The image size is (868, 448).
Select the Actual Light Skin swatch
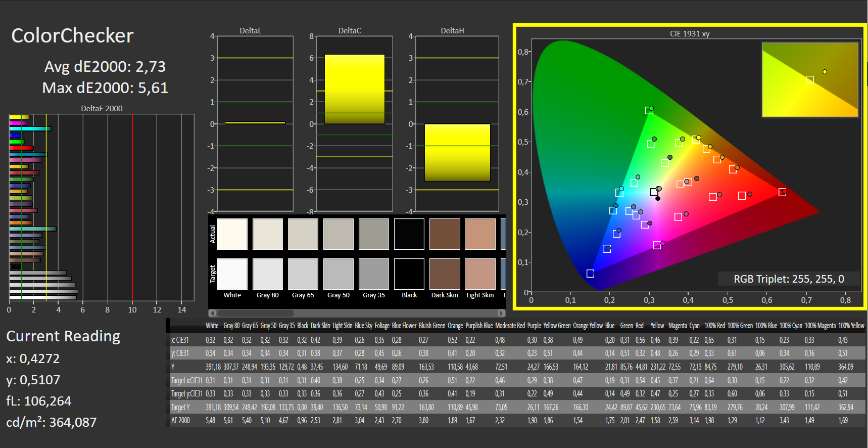(480, 234)
